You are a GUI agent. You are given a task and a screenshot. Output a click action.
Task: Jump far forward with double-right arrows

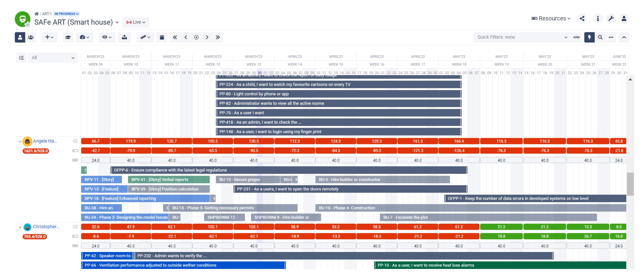coord(218,37)
